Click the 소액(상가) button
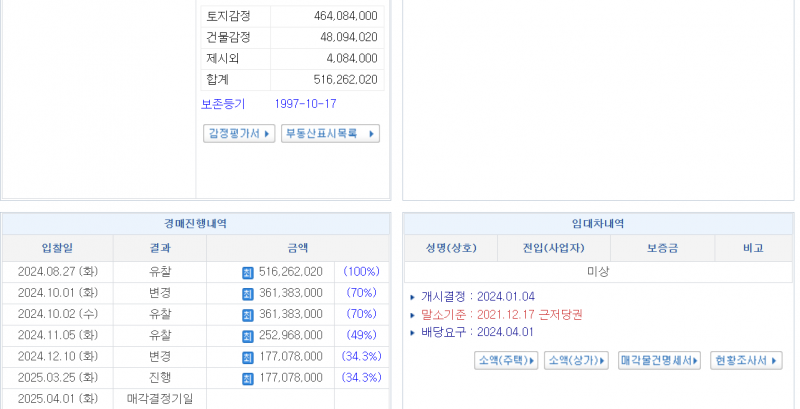 point(577,360)
